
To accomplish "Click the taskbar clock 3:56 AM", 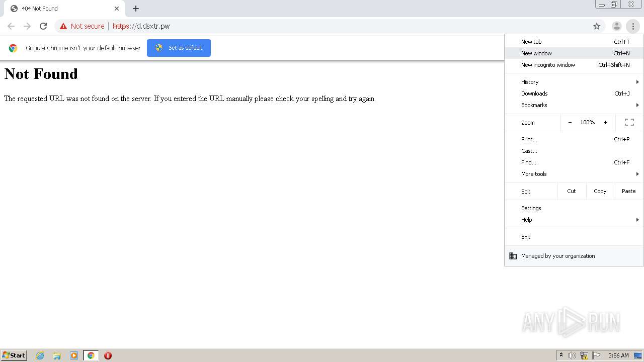I will click(618, 355).
